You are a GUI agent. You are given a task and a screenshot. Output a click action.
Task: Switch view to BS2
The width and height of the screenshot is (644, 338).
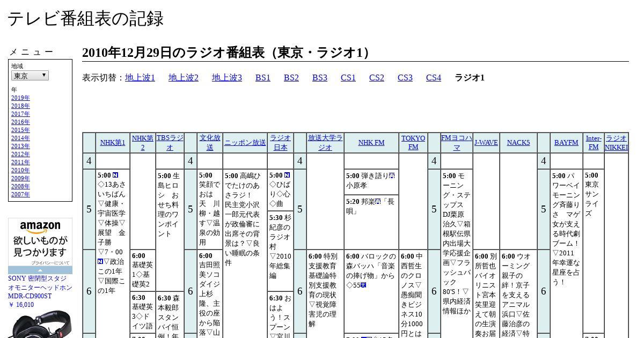tap(291, 78)
